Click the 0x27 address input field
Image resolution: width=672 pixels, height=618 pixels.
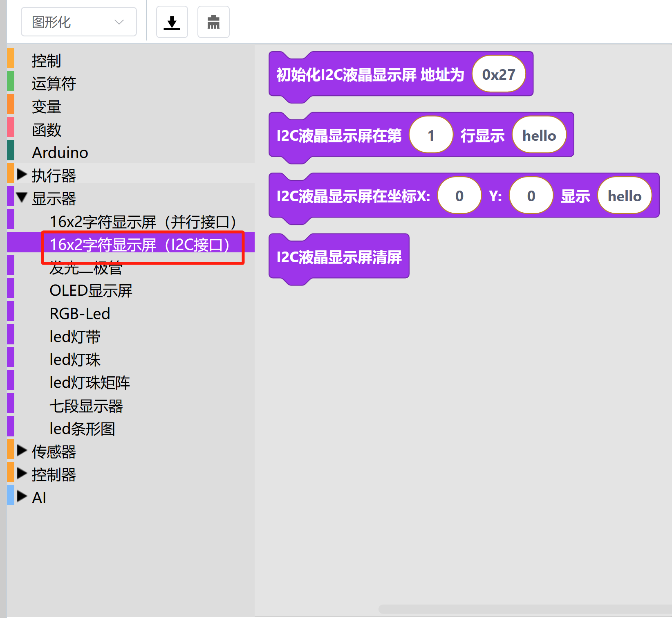coord(498,74)
